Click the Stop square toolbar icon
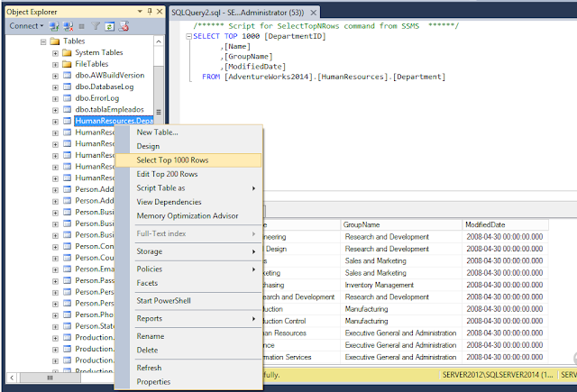The image size is (577, 392). click(x=82, y=26)
